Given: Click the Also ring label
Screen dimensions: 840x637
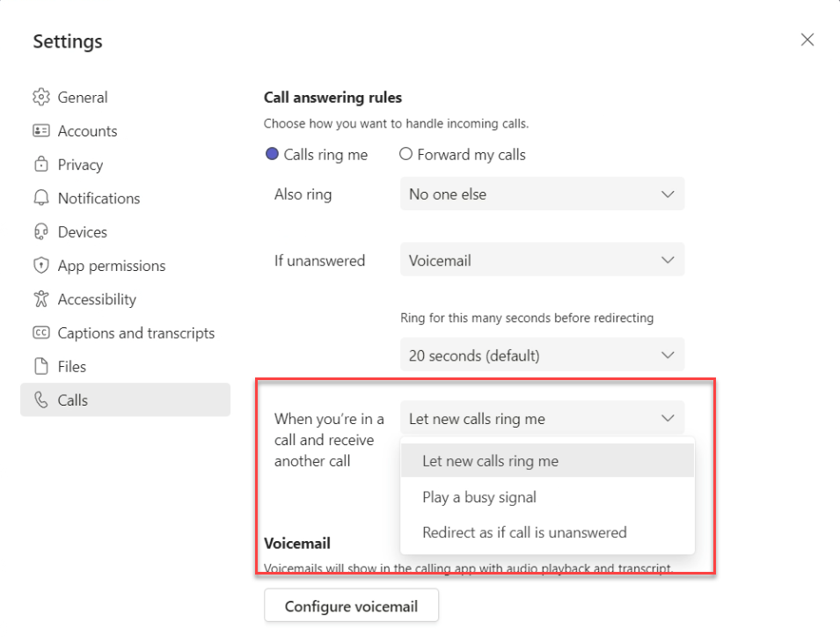Looking at the screenshot, I should (303, 194).
